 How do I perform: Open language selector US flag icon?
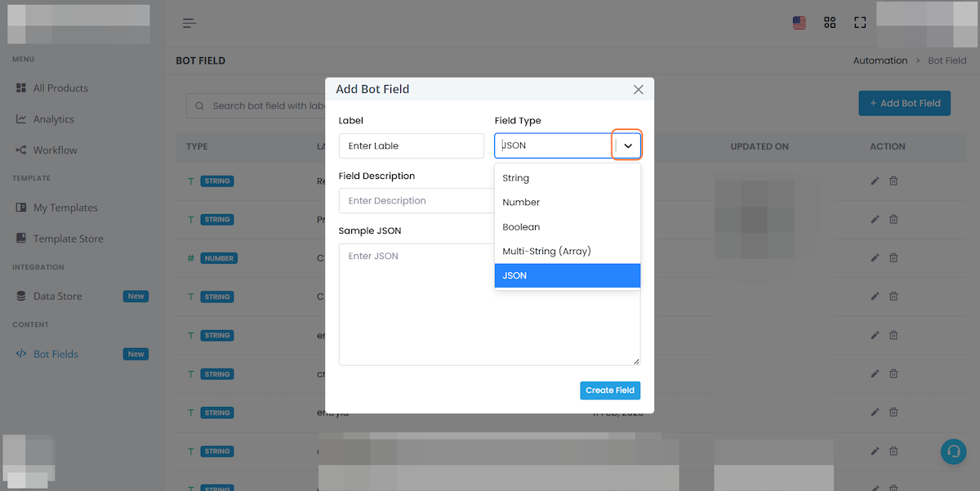coord(800,23)
